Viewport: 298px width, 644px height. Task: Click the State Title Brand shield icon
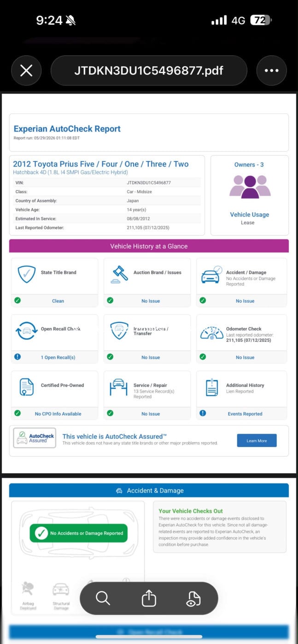point(26,274)
